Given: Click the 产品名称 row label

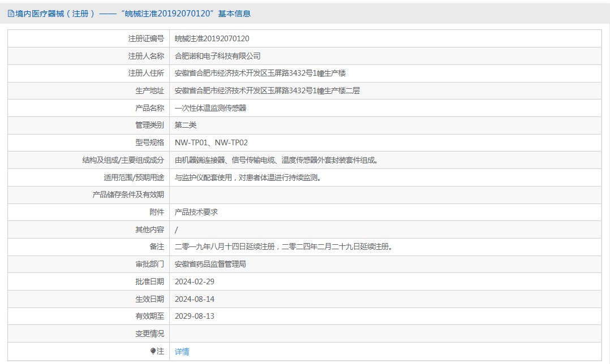Looking at the screenshot, I should point(150,108).
